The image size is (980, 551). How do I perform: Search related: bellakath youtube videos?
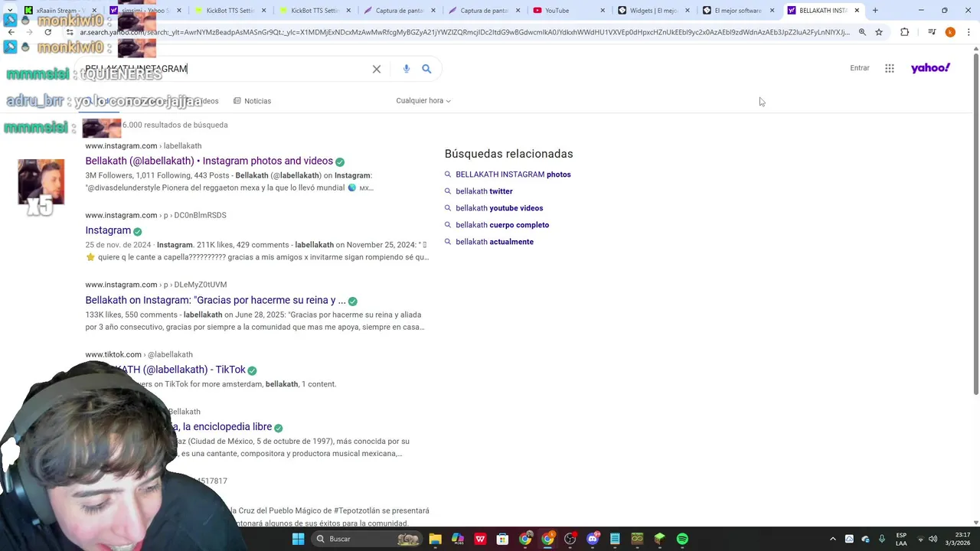pyautogui.click(x=499, y=208)
